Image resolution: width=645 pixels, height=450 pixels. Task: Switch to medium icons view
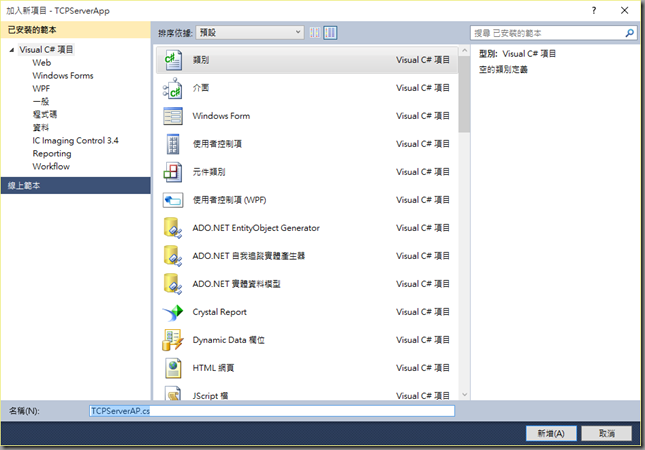330,32
